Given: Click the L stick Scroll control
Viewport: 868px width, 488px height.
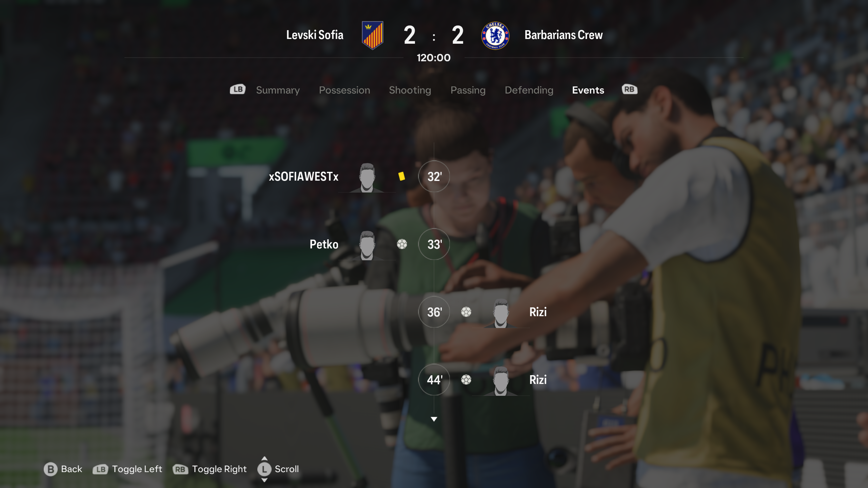Looking at the screenshot, I should point(264,469).
